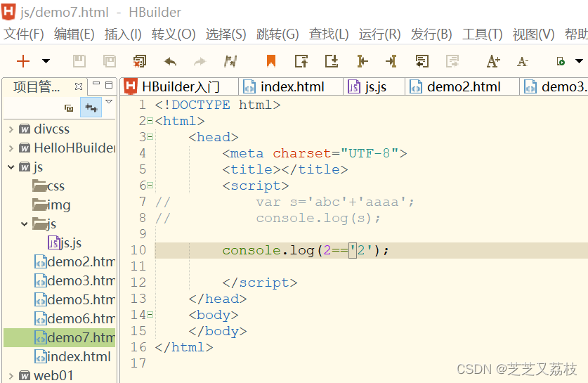The width and height of the screenshot is (588, 383).
Task: Open project panel view menu triangle
Action: point(109,102)
